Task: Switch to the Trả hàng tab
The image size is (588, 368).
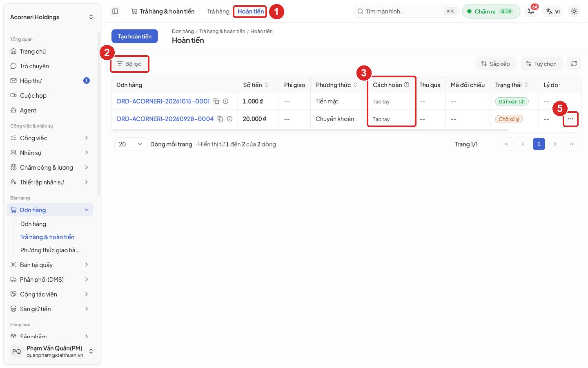Action: coord(218,11)
